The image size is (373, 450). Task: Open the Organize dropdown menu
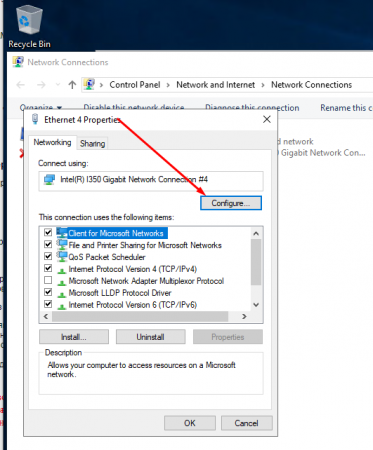41,107
